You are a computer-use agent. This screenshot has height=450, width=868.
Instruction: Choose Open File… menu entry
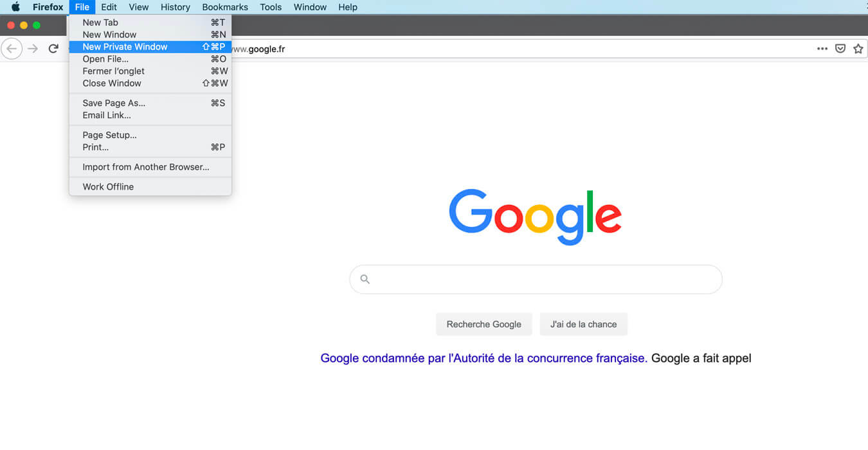(150, 59)
